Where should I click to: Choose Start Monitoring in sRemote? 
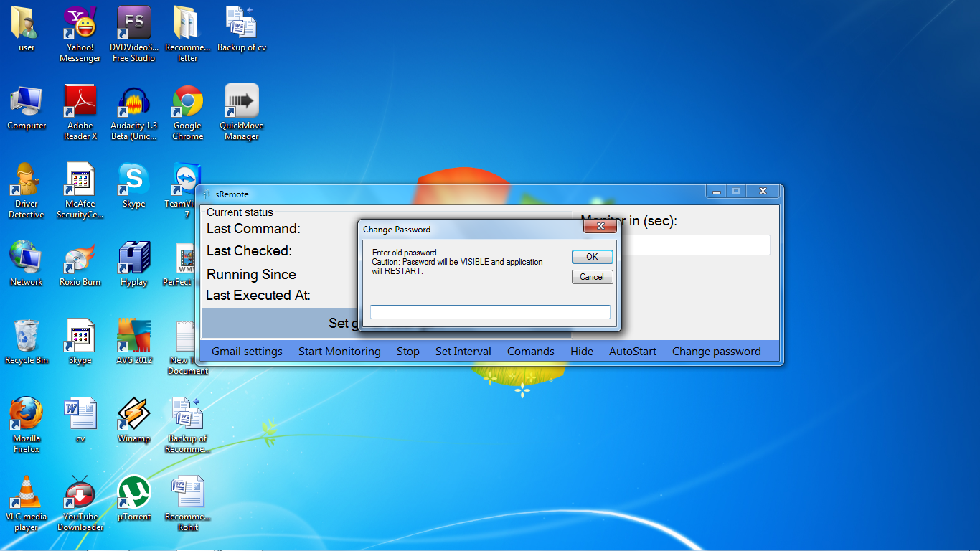pyautogui.click(x=339, y=351)
